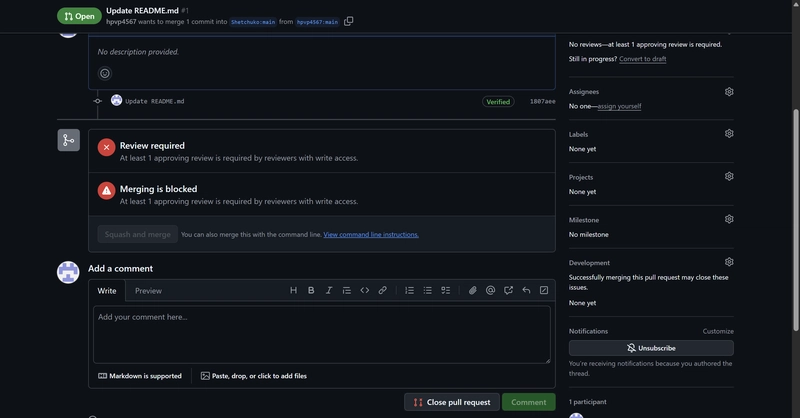This screenshot has height=418, width=800.
Task: Select the Write tab
Action: click(107, 291)
